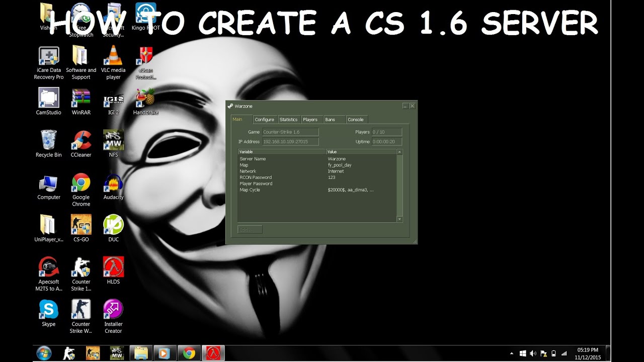
Task: Select the Main tab
Action: point(241,119)
